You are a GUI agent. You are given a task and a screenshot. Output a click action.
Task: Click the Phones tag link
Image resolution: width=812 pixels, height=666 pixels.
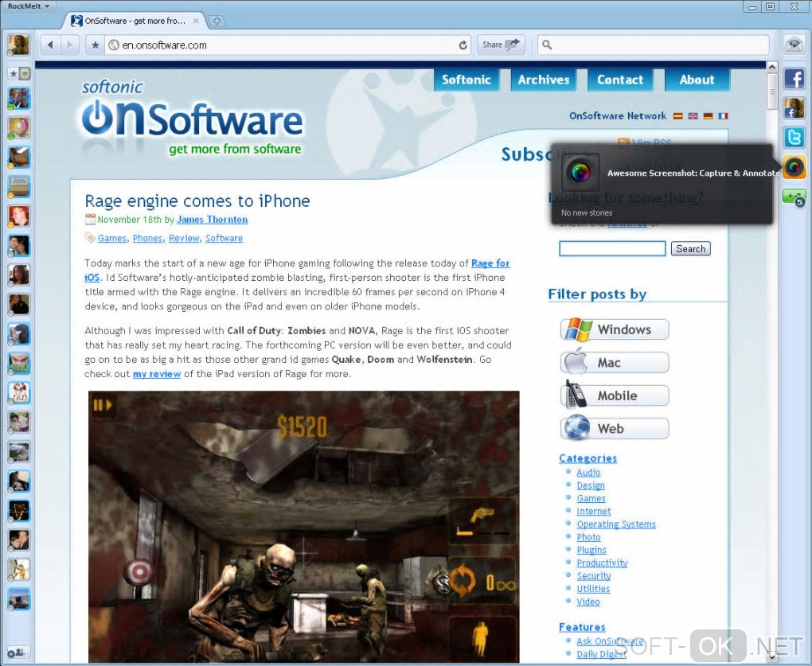(147, 238)
